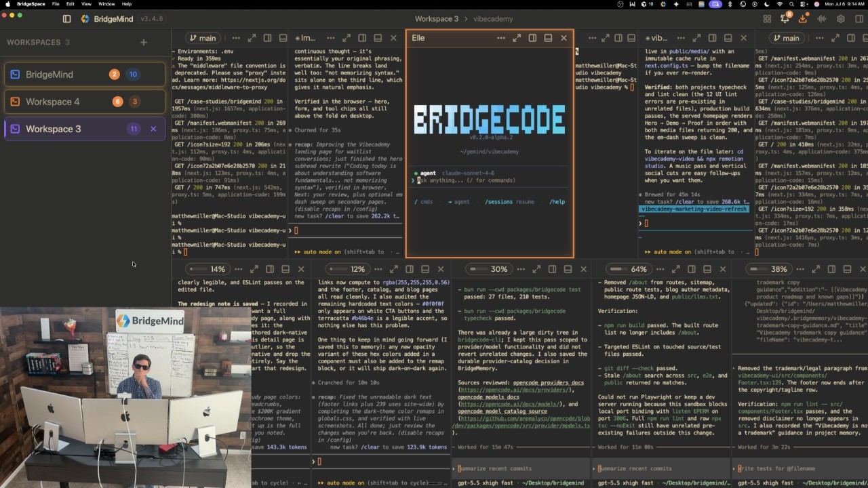Open the v3.4.8 version badge
This screenshot has width=868, height=488.
point(151,19)
